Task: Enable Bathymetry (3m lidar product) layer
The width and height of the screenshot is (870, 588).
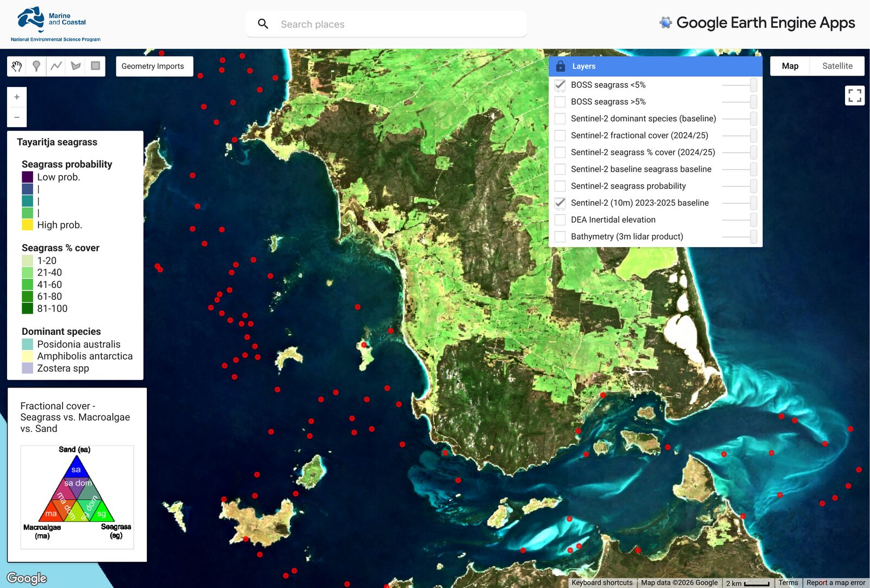Action: coord(560,236)
